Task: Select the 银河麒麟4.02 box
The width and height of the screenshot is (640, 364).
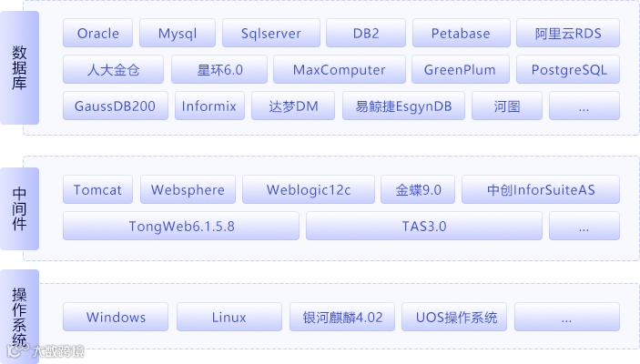Action: coord(342,317)
